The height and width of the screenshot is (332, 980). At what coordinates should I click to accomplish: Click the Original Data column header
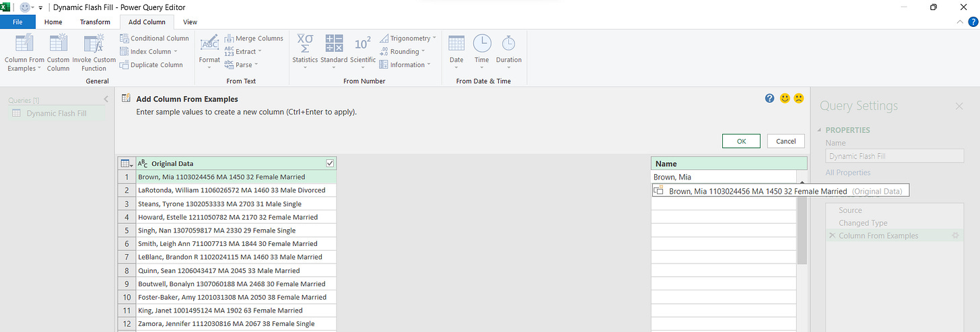(x=236, y=163)
